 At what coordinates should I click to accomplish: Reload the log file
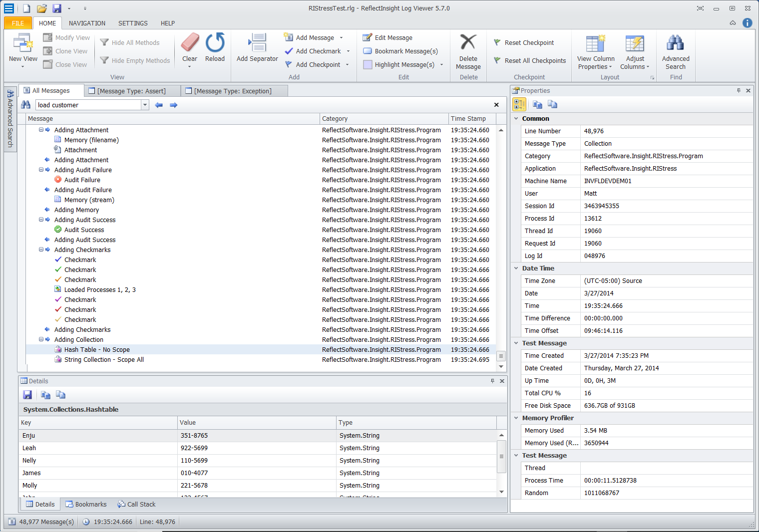point(215,48)
